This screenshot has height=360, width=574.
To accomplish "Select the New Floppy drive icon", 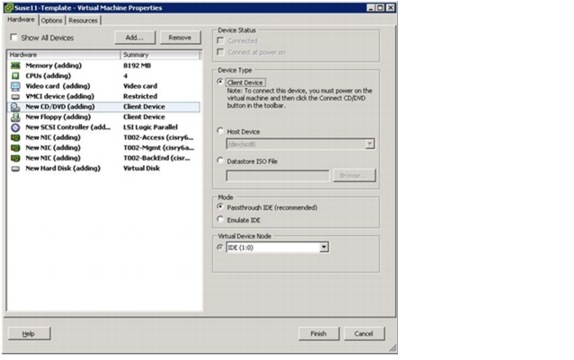I will [15, 117].
